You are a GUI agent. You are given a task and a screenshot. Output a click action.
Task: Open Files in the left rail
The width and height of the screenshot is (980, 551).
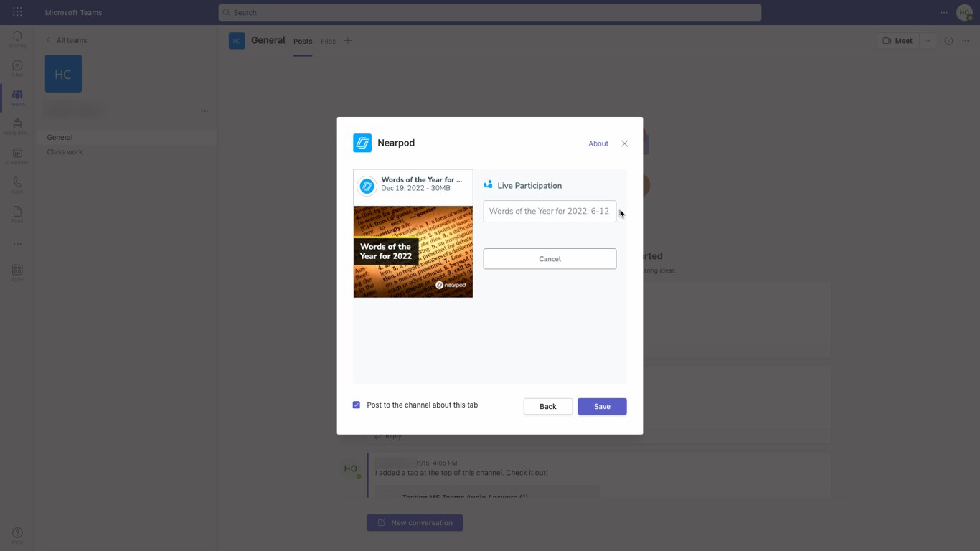(17, 215)
